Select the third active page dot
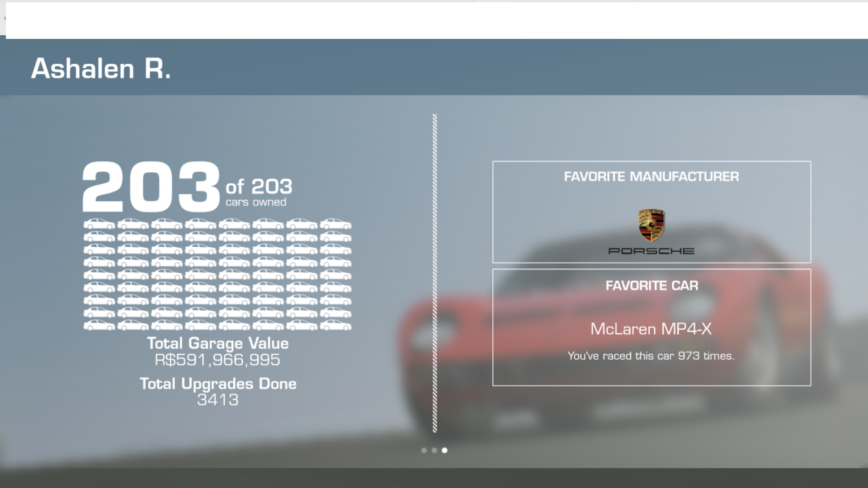The image size is (868, 488). pyautogui.click(x=444, y=450)
